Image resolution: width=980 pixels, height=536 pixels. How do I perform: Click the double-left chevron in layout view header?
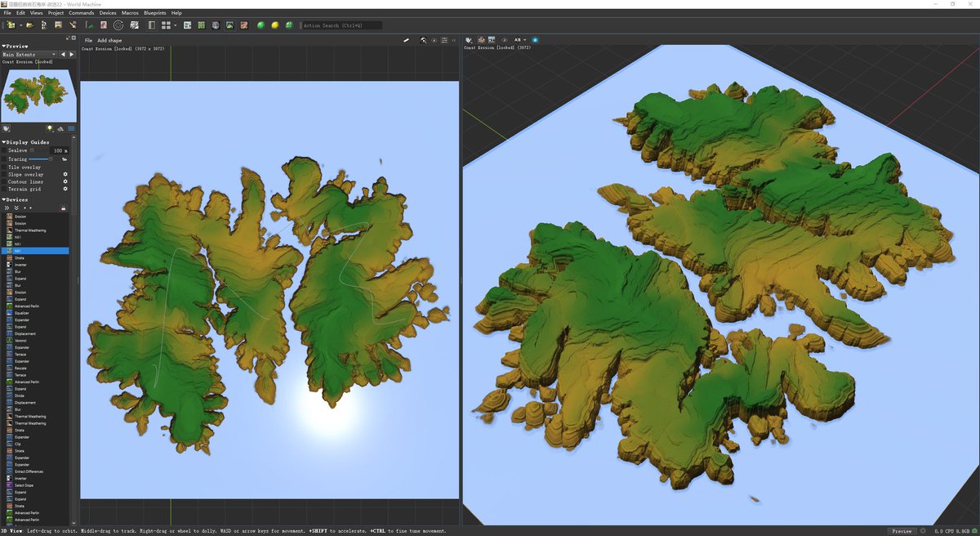click(453, 40)
